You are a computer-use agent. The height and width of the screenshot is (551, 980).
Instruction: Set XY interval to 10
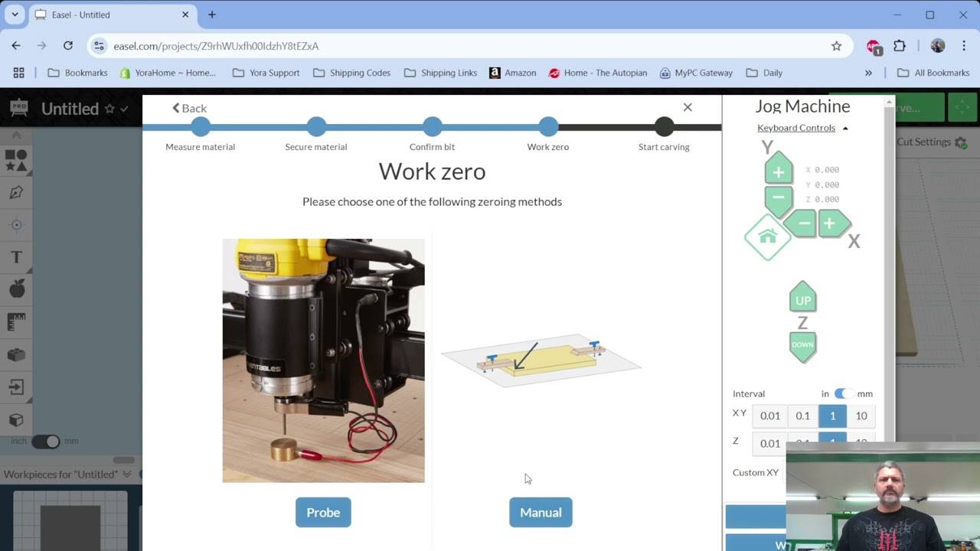click(x=861, y=416)
